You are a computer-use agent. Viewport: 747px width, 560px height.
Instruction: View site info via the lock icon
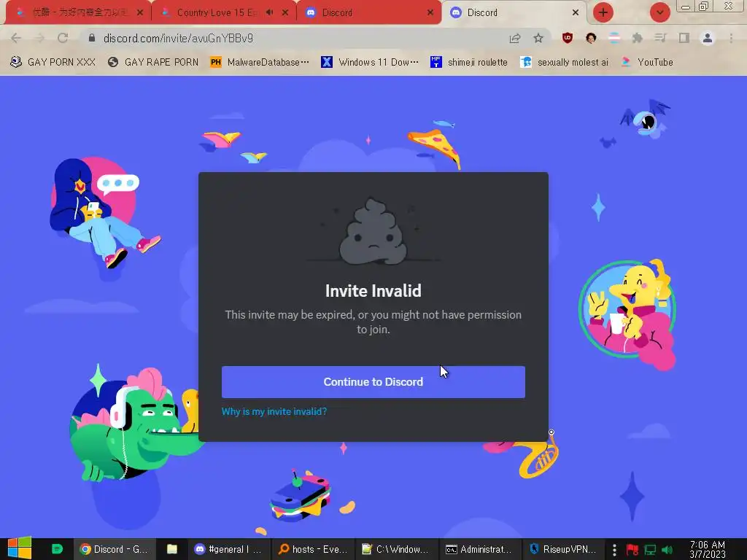92,38
